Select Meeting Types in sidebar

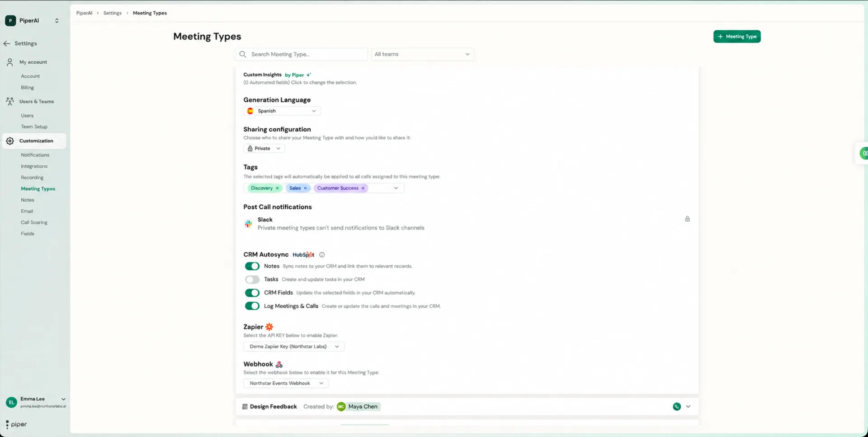38,188
